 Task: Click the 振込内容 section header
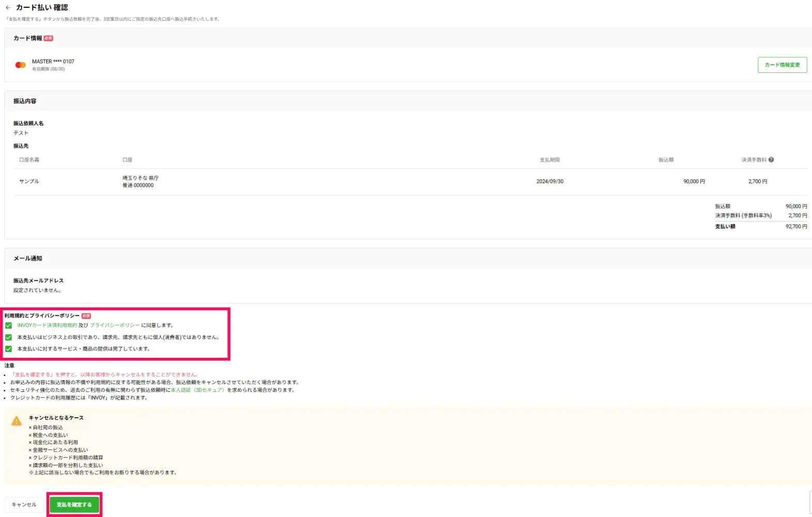coord(25,101)
